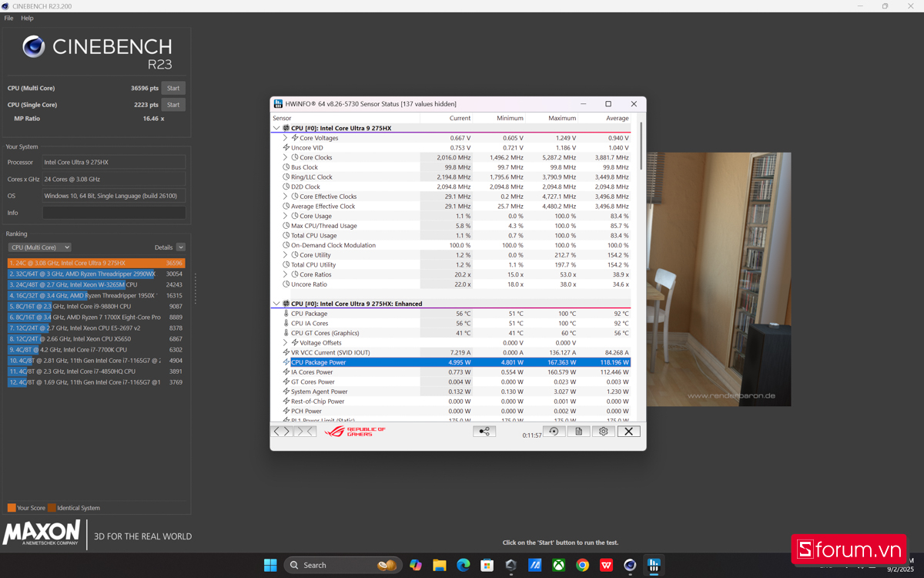The height and width of the screenshot is (578, 924).
Task: Click the Cinebench title bar app icon
Action: (5, 6)
